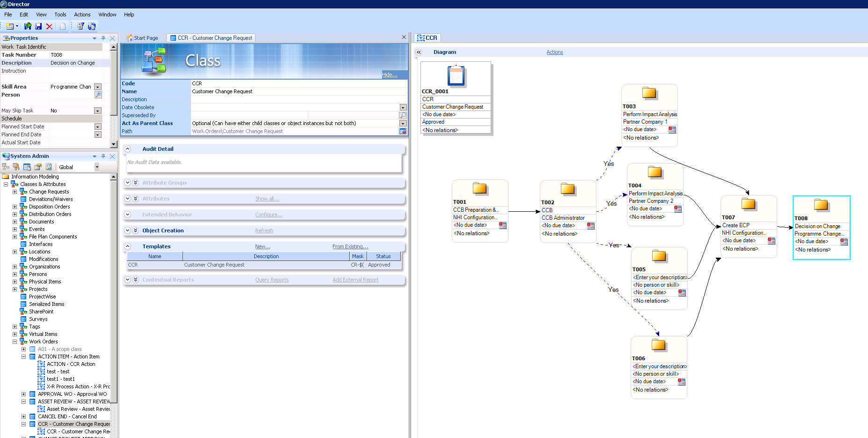Open the Act As Parent Class dropdown
The height and width of the screenshot is (438, 868).
pos(403,123)
